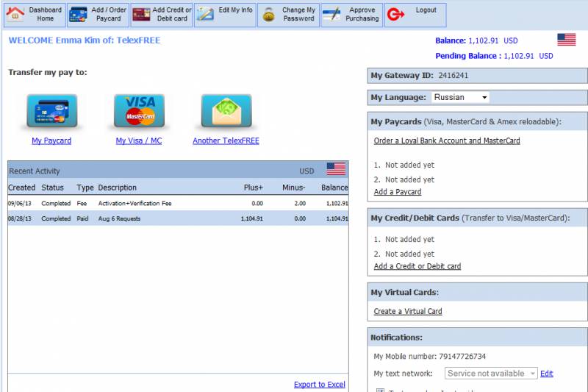Viewport: 588px width, 392px height.
Task: Click the Add Credit or Debit card icon
Action: click(x=141, y=14)
